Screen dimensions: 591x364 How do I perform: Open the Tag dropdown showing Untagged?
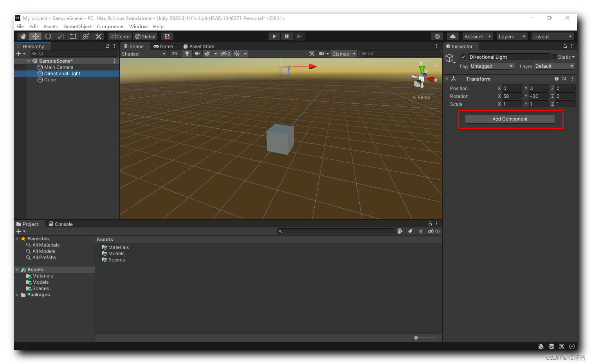pos(492,66)
